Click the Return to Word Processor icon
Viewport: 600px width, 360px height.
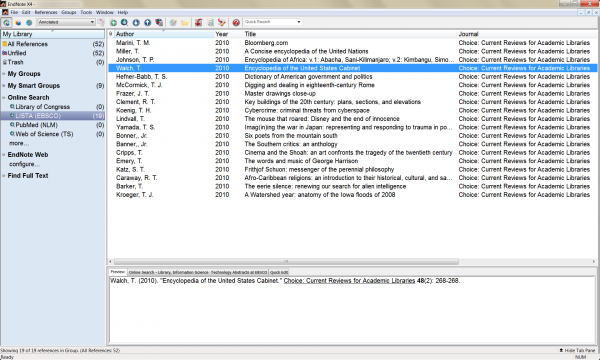222,23
